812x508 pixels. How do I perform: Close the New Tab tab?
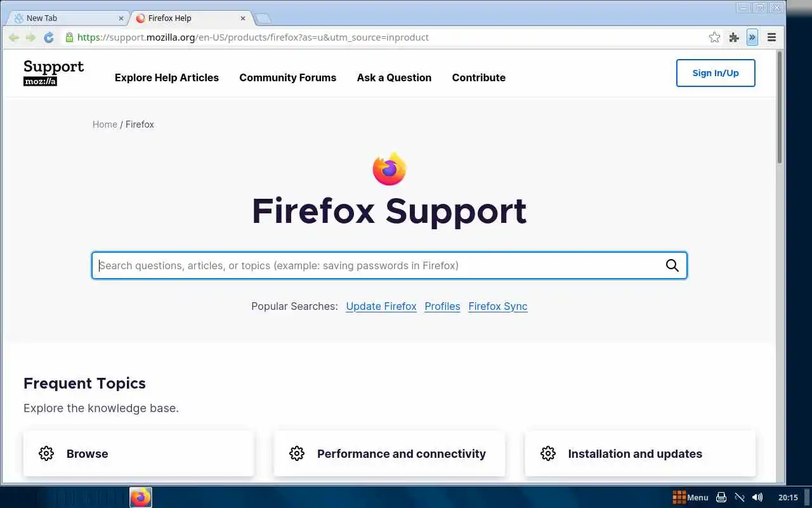point(121,18)
